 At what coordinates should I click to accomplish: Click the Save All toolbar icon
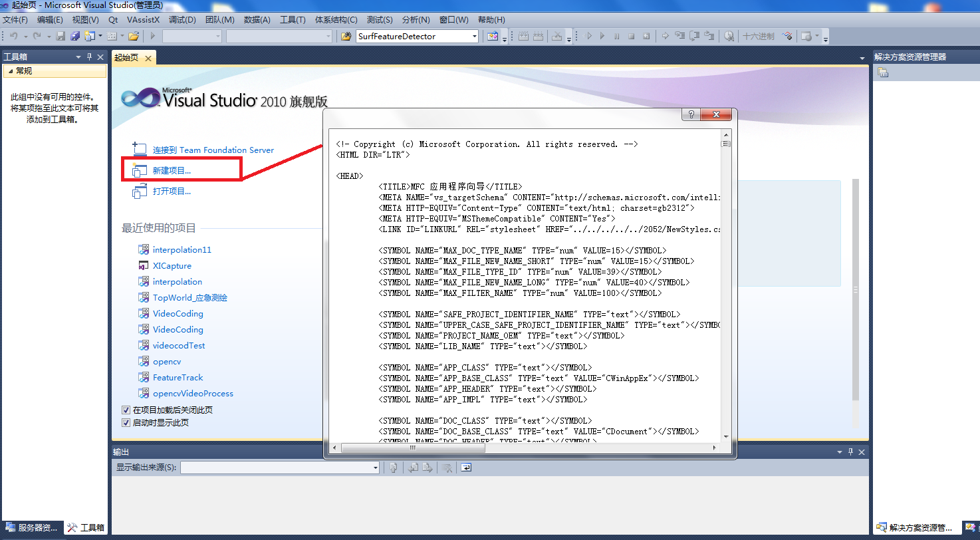75,36
